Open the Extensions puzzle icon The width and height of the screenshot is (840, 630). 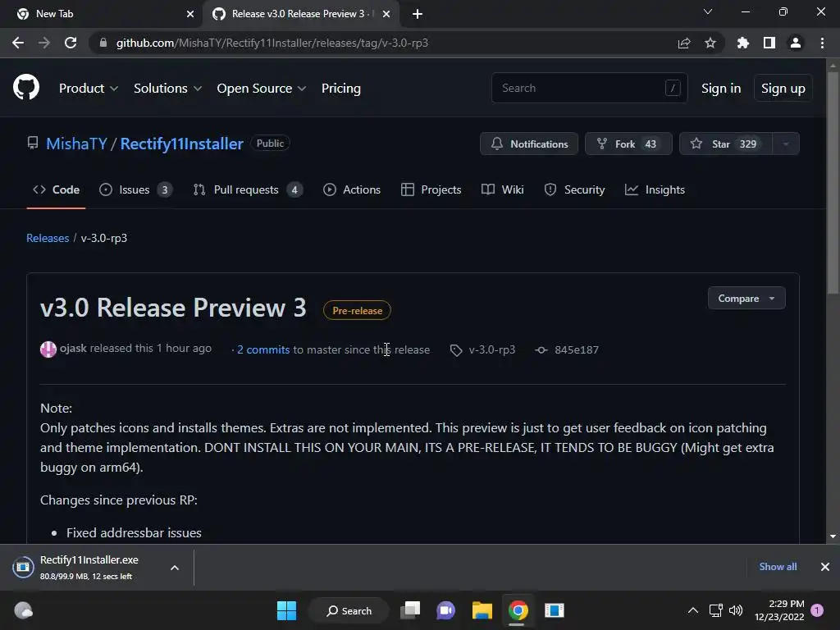[x=742, y=43]
